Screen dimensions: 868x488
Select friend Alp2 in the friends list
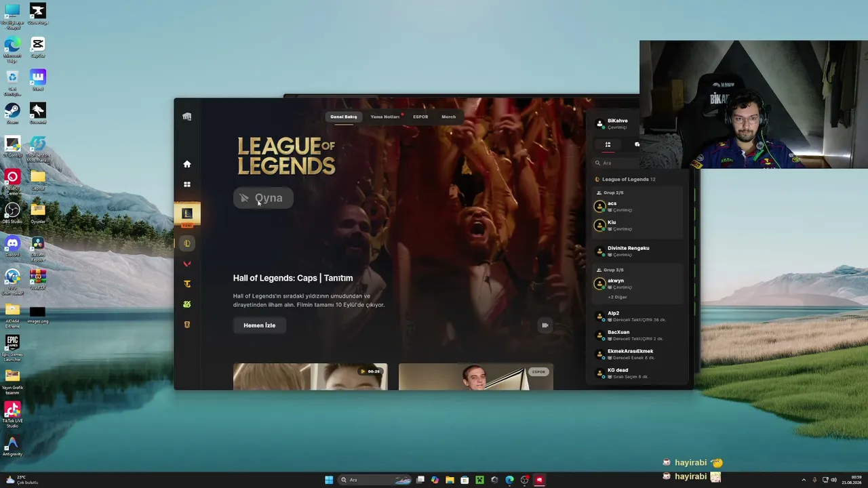click(x=637, y=316)
